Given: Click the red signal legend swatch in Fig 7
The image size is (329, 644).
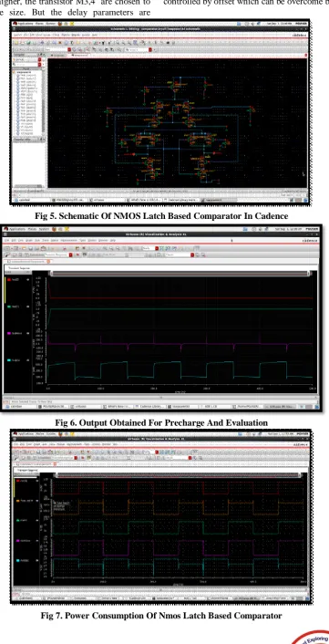Looking at the screenshot, I should tap(18, 481).
